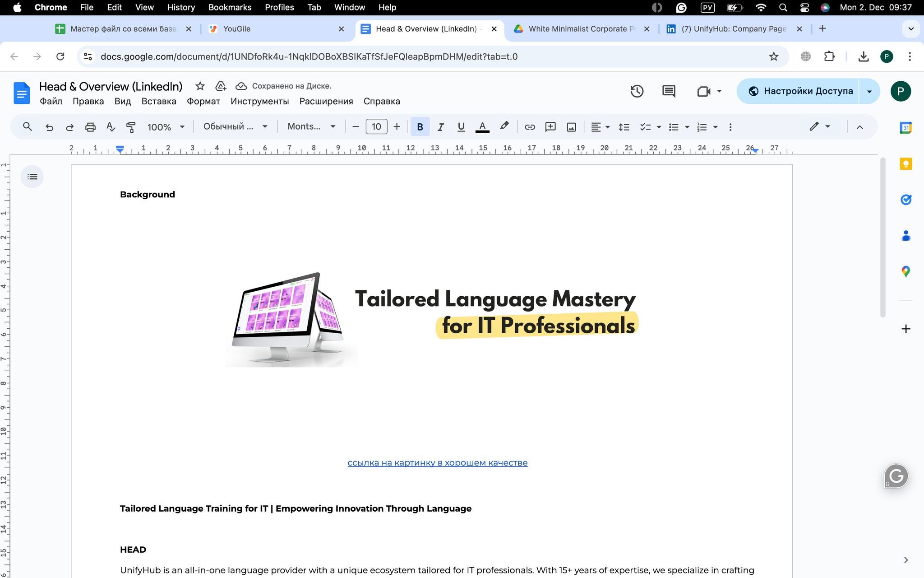924x578 pixels.
Task: Open the document outline icon
Action: [x=32, y=177]
